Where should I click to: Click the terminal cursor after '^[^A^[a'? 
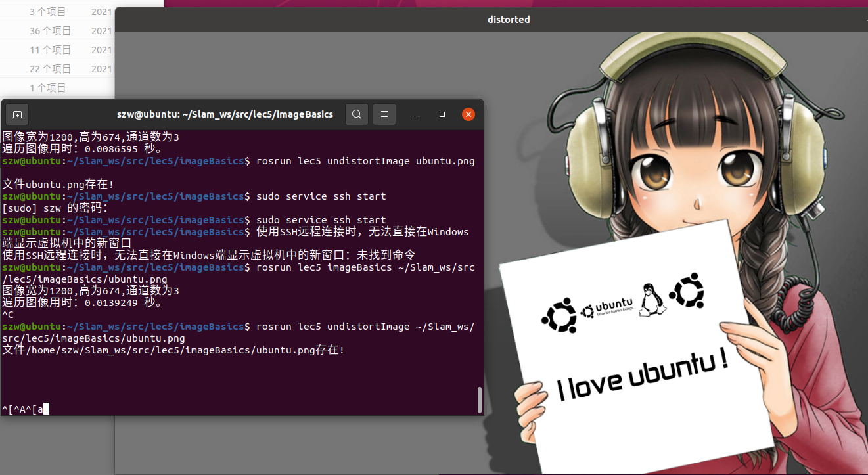[47, 409]
